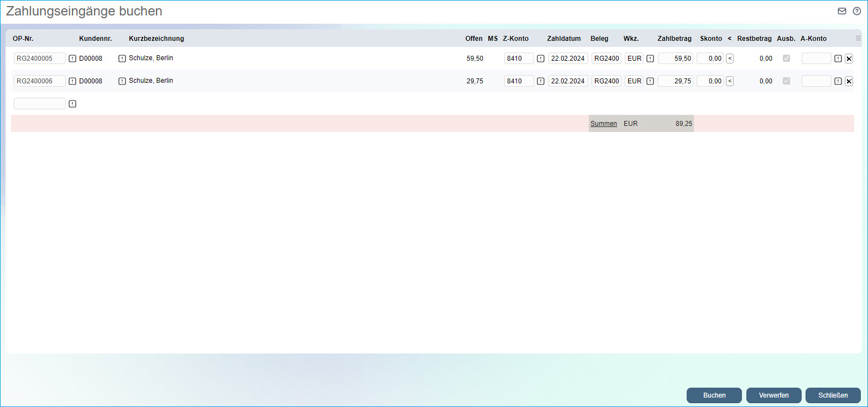Open OP-Nr. lookup icon for RG2400006

(72, 81)
